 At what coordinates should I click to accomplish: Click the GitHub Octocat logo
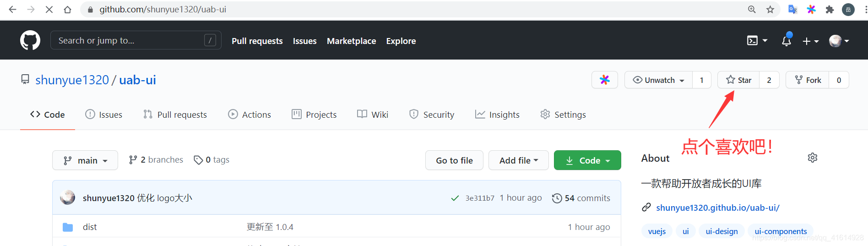point(30,40)
